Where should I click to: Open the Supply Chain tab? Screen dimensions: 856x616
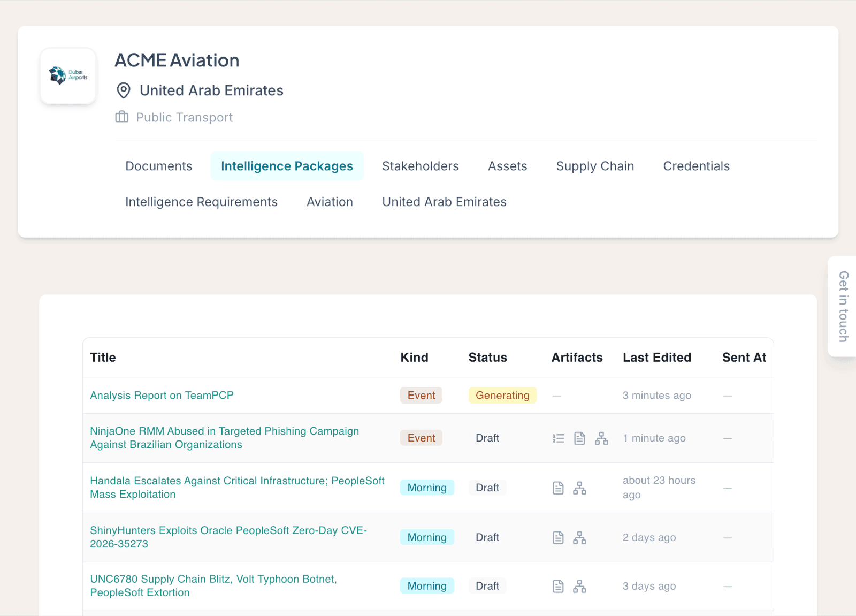595,166
